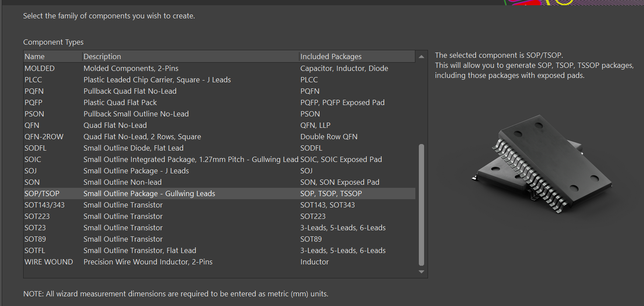Image resolution: width=644 pixels, height=306 pixels.
Task: Select the SOIC component type row
Action: (x=219, y=159)
